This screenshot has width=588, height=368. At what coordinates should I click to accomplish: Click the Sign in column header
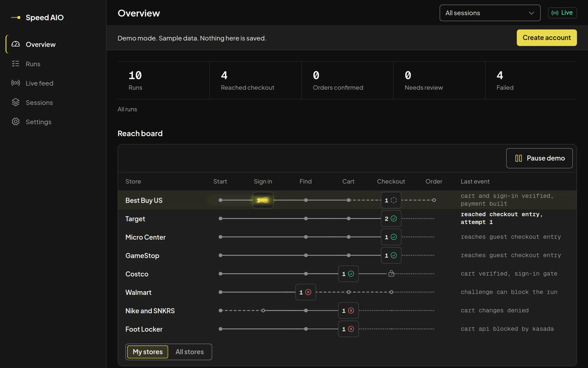[x=263, y=181]
